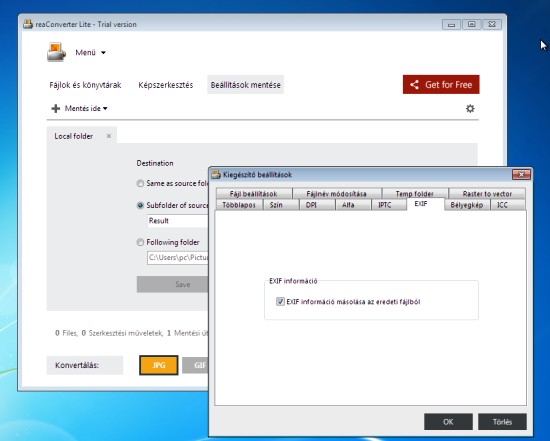Viewport: 550px width, 441px height.
Task: Select the Following folder radio button
Action: [x=140, y=242]
